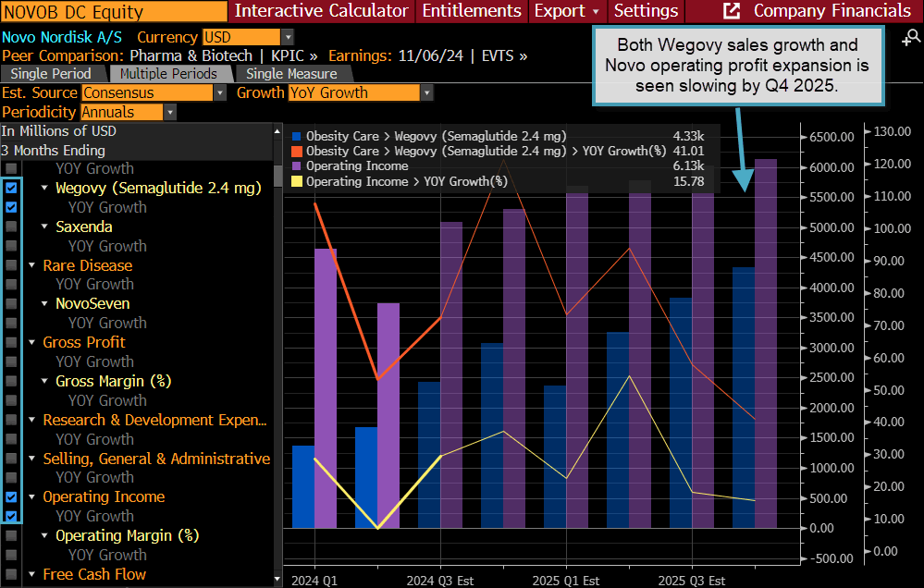Enable the Gross Profit checkbox
Screen dimensions: 924x588
point(11,342)
